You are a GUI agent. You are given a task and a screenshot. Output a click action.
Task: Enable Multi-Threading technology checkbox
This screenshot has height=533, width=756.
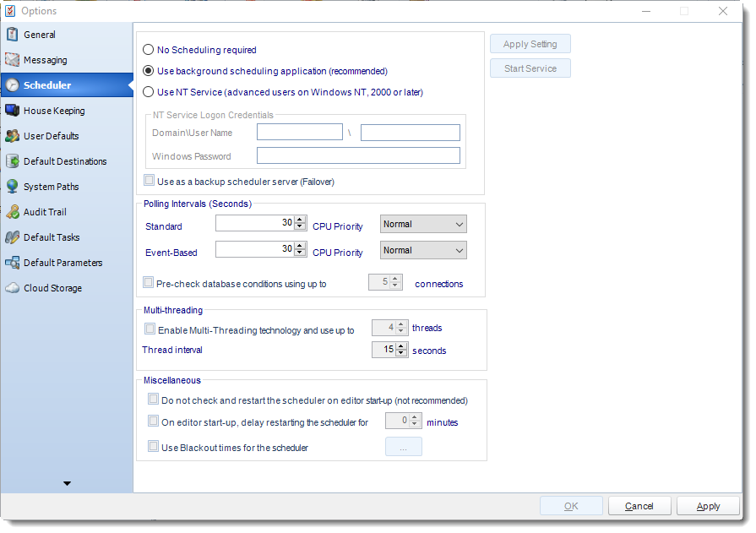click(x=150, y=329)
